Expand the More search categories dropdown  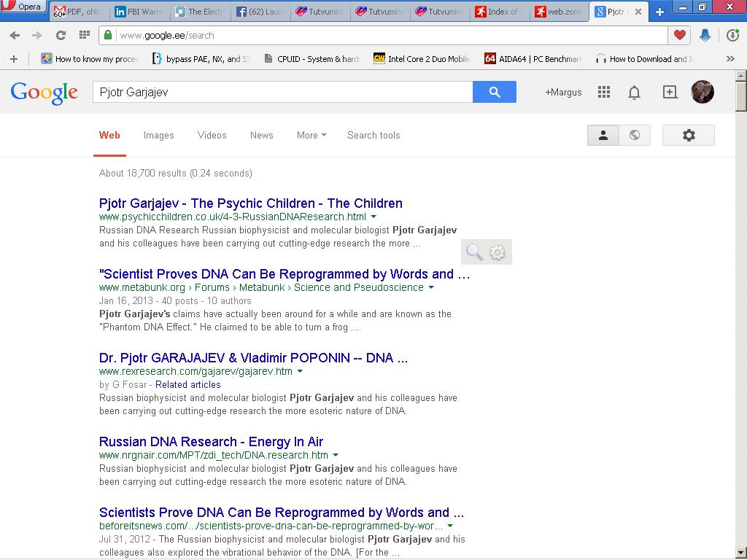click(x=311, y=135)
